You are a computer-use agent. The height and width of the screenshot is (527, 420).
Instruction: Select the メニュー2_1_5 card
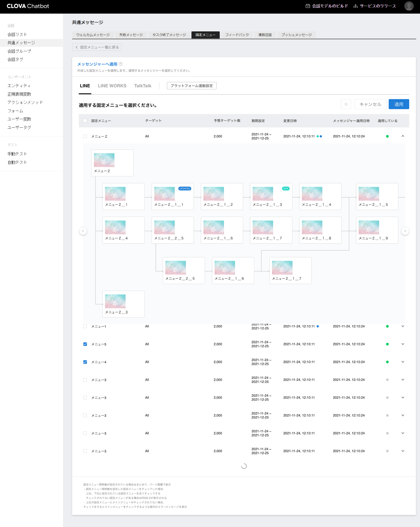[377, 197]
